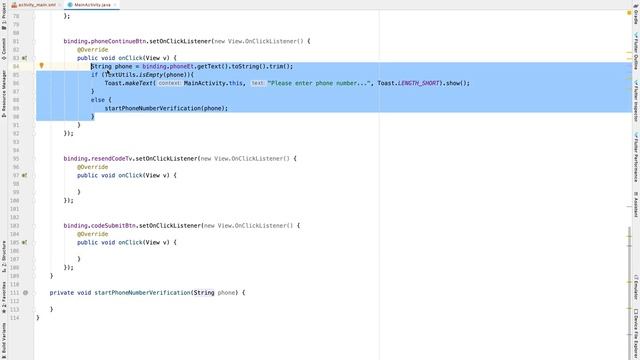Fold the onClick method at line 105
The image size is (640, 360).
34,242
